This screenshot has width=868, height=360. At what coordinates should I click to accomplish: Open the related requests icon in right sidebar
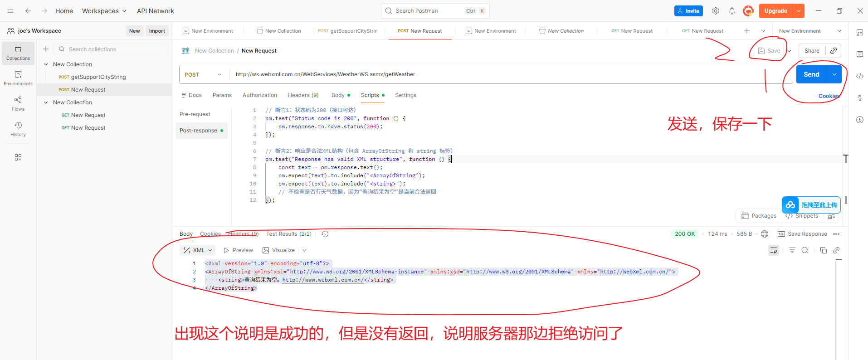click(x=860, y=98)
